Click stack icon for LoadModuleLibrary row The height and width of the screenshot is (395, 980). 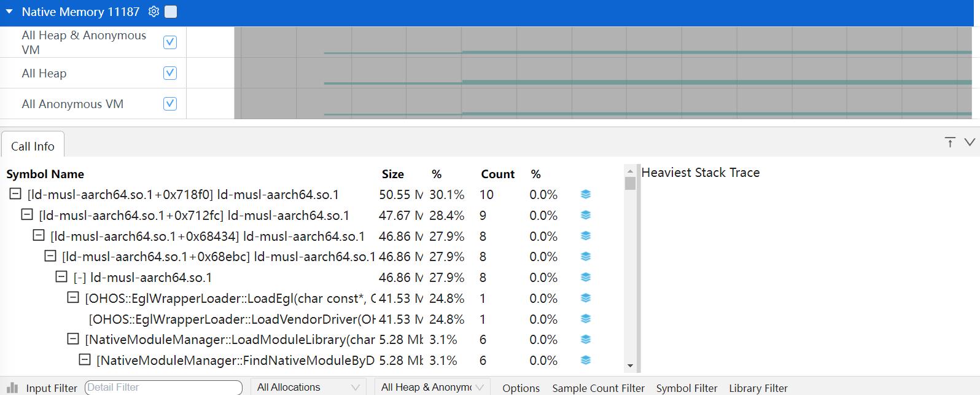coord(585,340)
